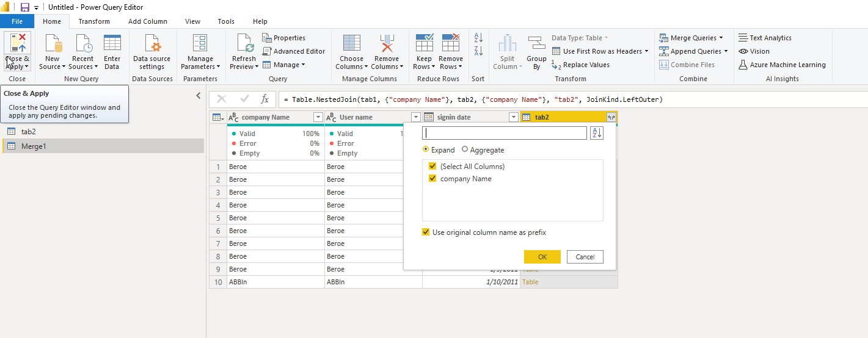Viewport: 868px width, 338px height.
Task: Click ABBIn cell in User name column
Action: click(x=373, y=282)
